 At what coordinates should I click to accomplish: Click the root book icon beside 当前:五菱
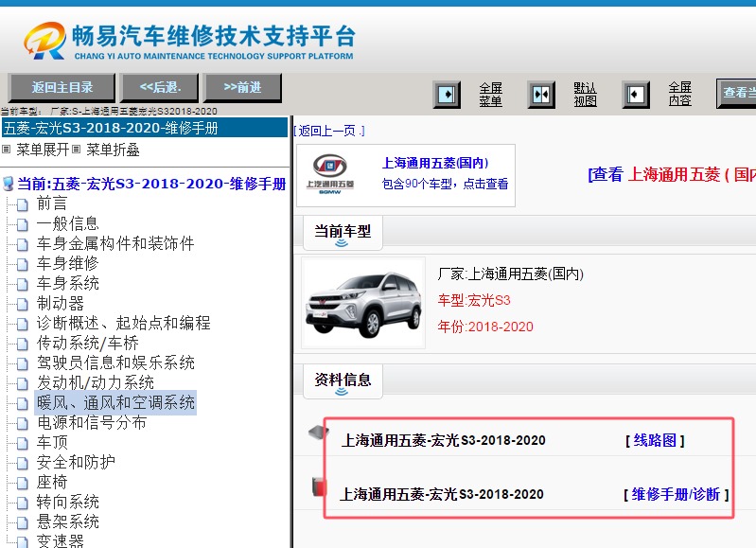(x=9, y=184)
